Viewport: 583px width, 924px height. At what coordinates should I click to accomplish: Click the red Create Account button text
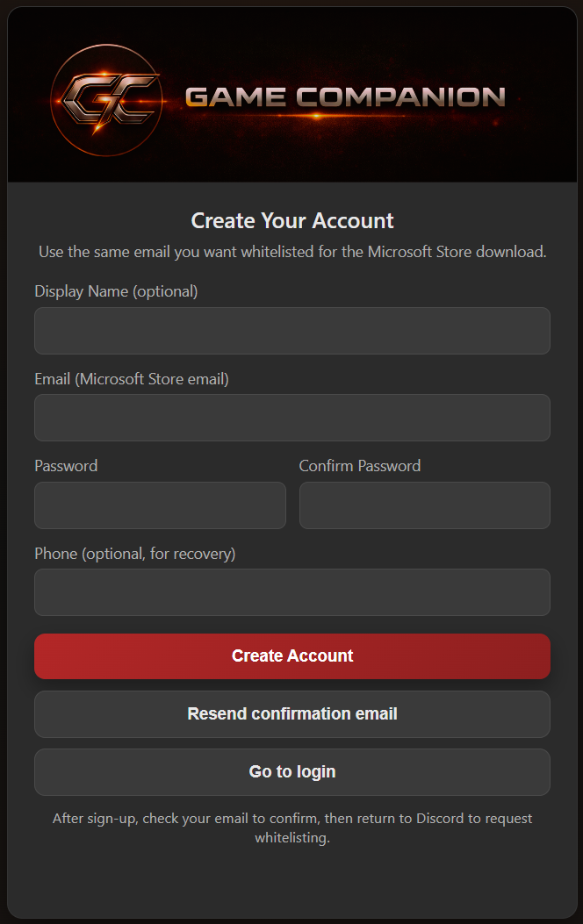[x=291, y=655]
